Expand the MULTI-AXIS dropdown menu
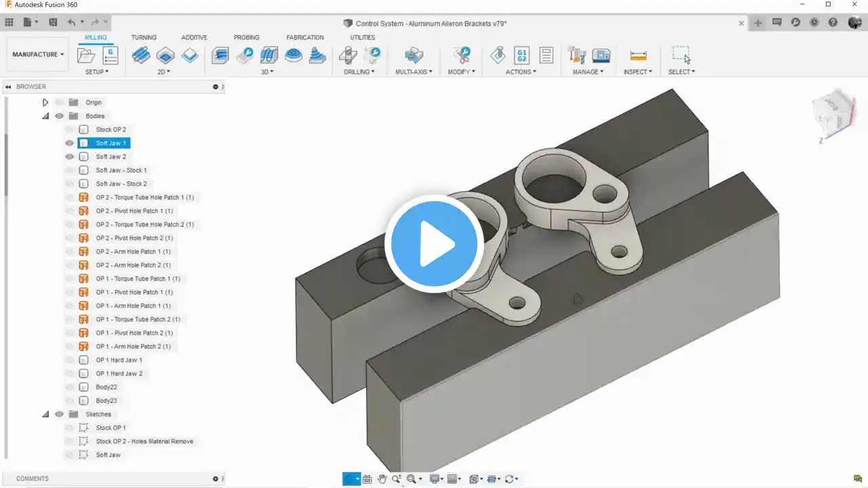 tap(414, 72)
